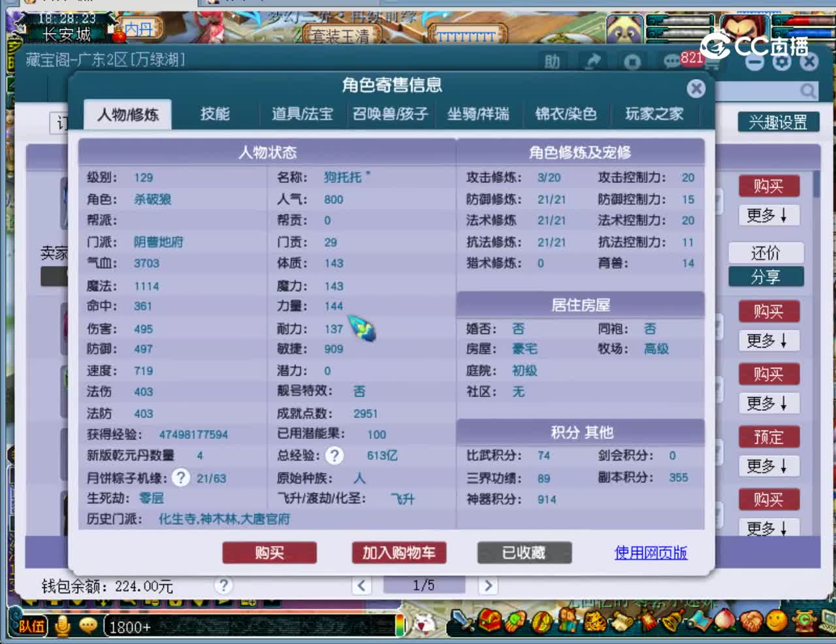Open the 锦衣/染色 tab

(x=566, y=114)
